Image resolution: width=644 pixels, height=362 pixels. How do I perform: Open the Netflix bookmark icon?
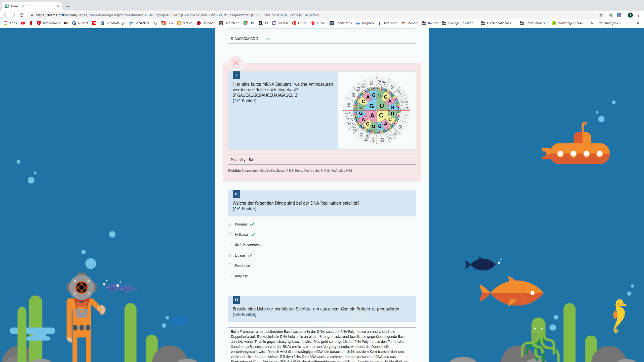[31, 23]
